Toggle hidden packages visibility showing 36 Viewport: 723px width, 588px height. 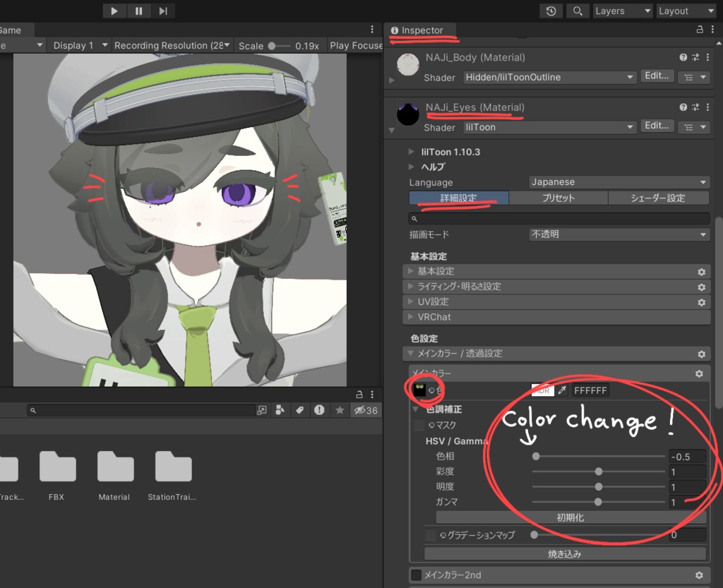point(366,410)
